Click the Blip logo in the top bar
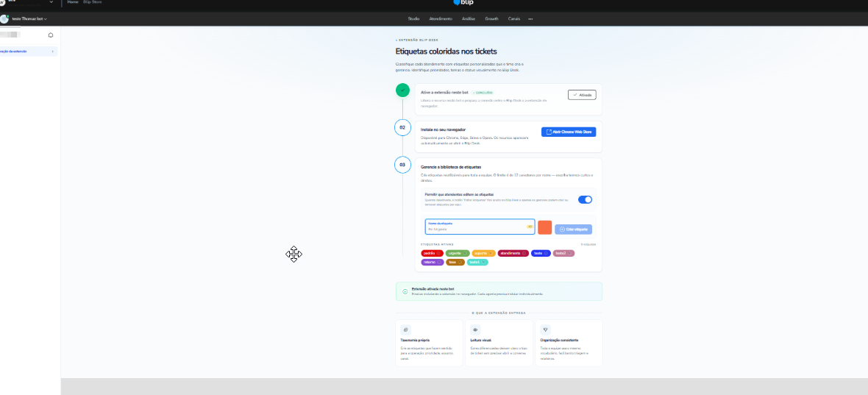Screen dimensions: 868x395 [463, 2]
